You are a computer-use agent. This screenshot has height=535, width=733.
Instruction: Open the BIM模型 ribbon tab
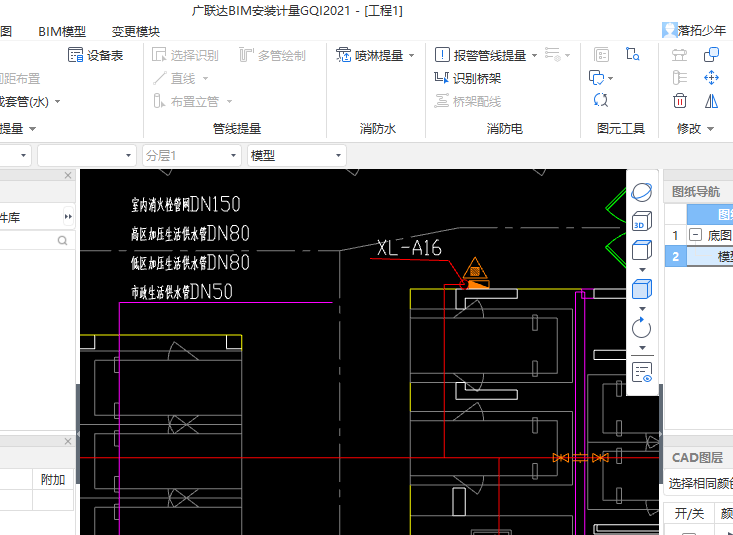(62, 31)
